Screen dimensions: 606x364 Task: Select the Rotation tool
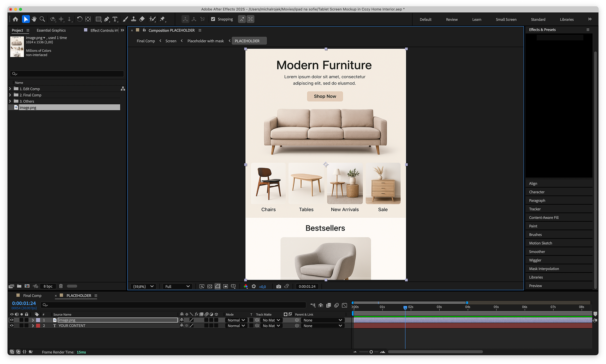[x=80, y=19]
